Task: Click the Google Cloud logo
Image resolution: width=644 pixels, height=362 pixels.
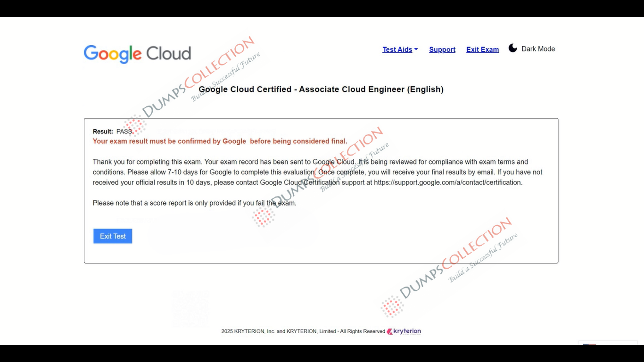Action: (x=137, y=54)
